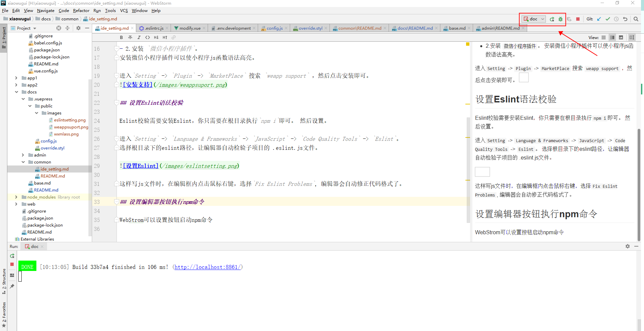
Task: Open doc run configuration dropdown
Action: click(534, 19)
